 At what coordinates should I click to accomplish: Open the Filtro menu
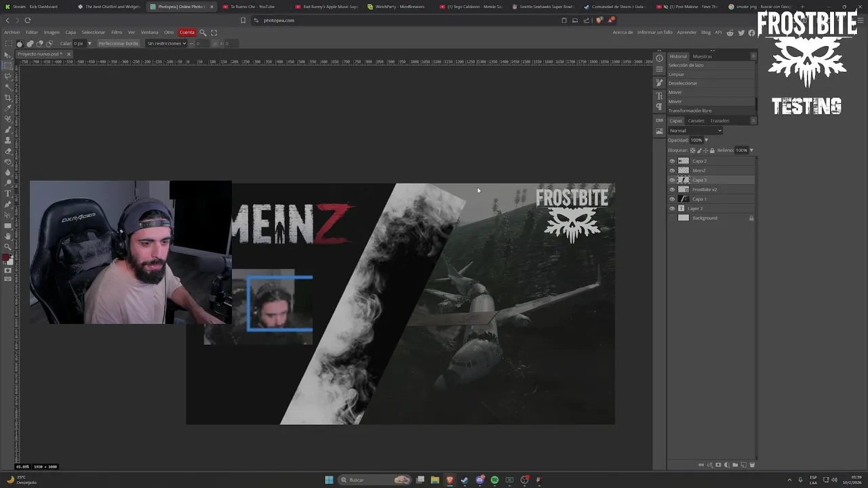117,33
